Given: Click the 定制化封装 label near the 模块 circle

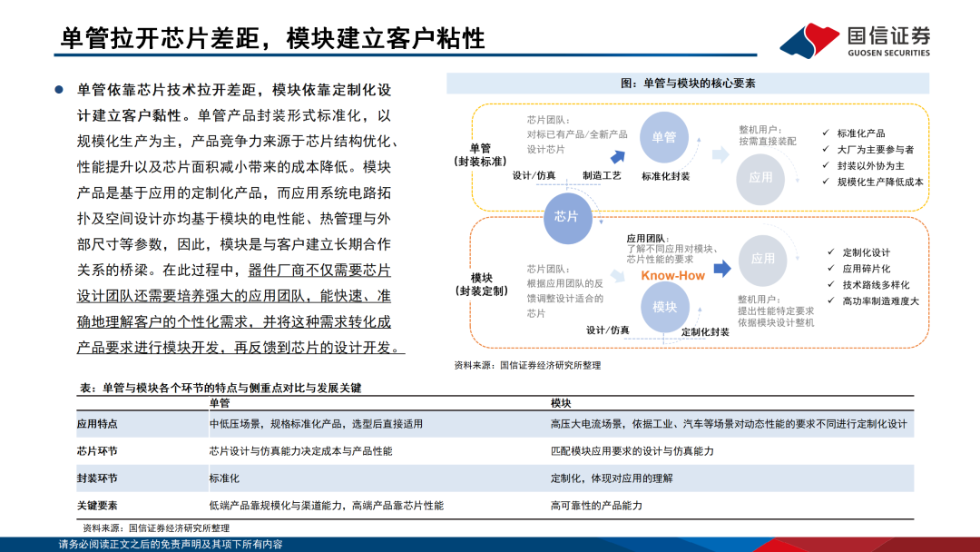Looking at the screenshot, I should [x=705, y=332].
